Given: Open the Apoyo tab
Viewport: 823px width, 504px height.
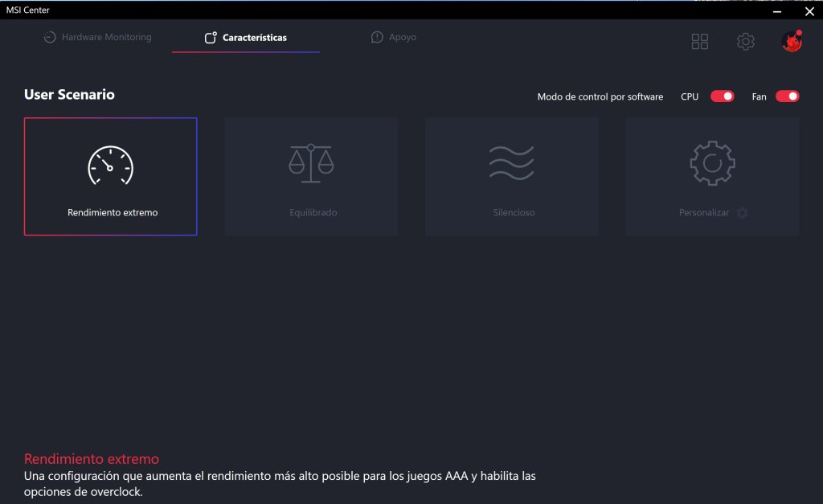Looking at the screenshot, I should 394,37.
